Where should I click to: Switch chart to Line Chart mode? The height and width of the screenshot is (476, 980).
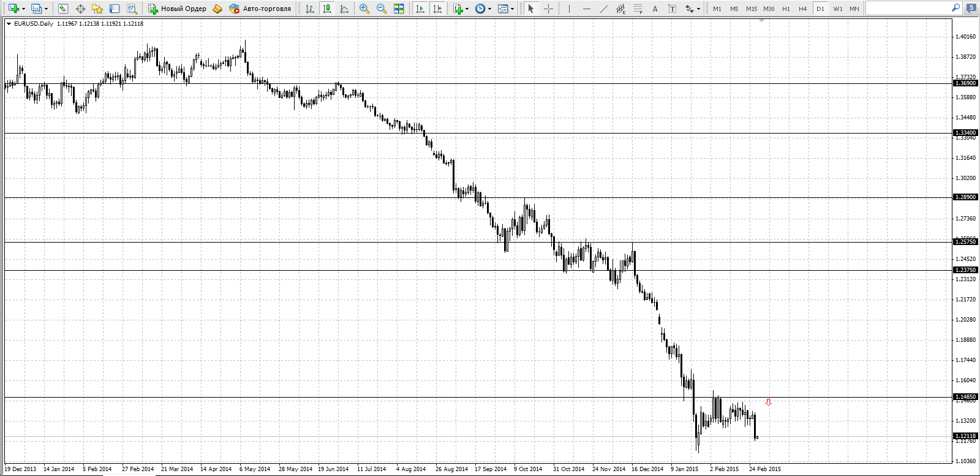click(x=344, y=9)
